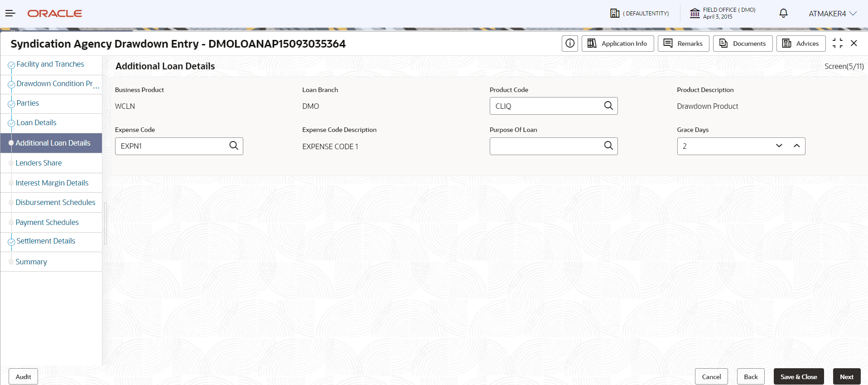Click the Cancel button
The width and height of the screenshot is (868, 385).
click(x=711, y=376)
